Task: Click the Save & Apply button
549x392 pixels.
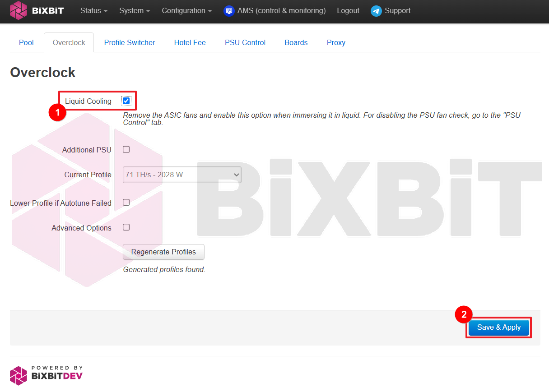Action: pyautogui.click(x=499, y=327)
